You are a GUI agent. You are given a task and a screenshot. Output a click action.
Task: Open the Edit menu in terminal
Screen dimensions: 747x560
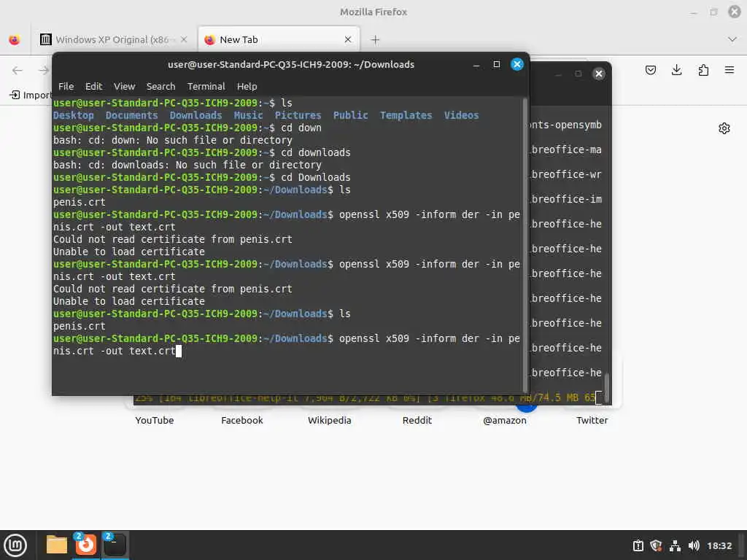(x=93, y=86)
